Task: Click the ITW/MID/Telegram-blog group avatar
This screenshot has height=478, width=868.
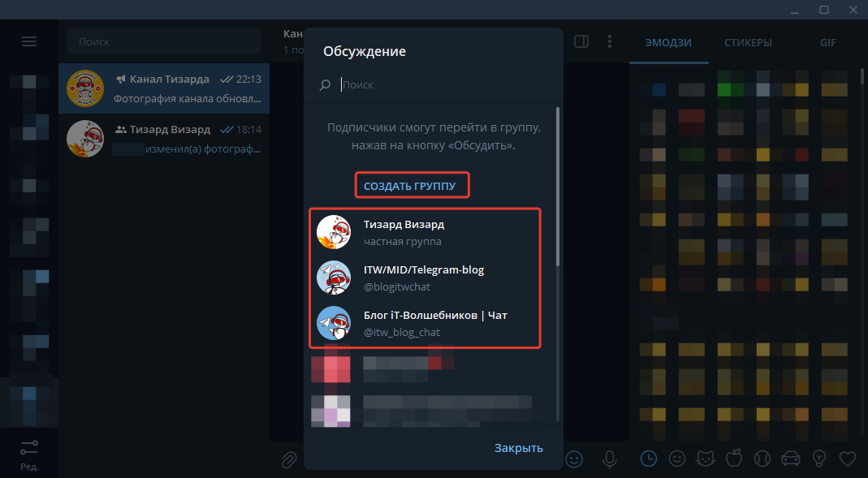Action: pos(334,278)
